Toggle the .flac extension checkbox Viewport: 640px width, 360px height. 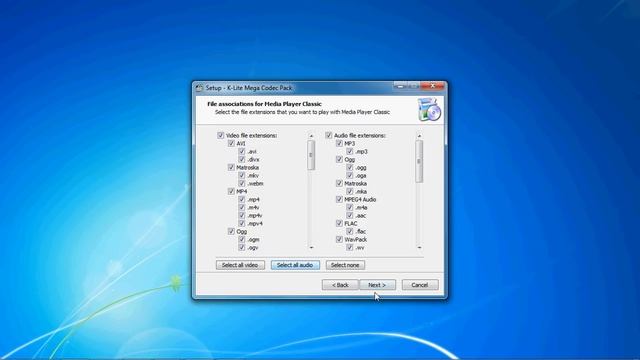coord(350,231)
